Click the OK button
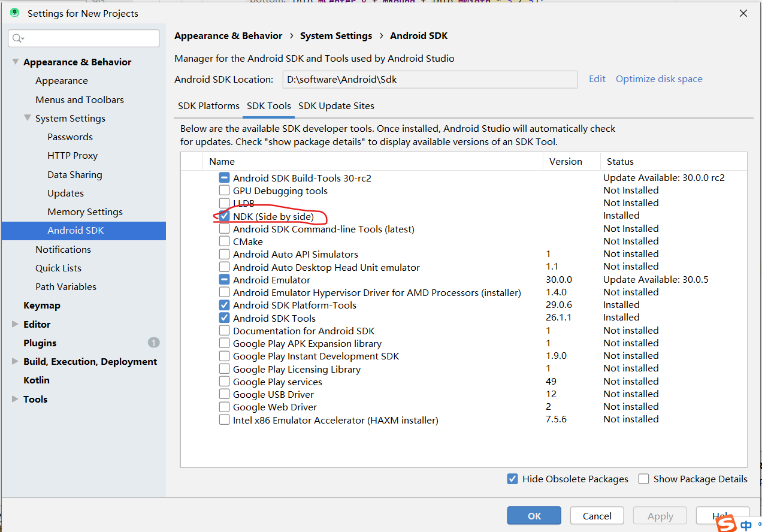The image size is (762, 532). pos(534,516)
